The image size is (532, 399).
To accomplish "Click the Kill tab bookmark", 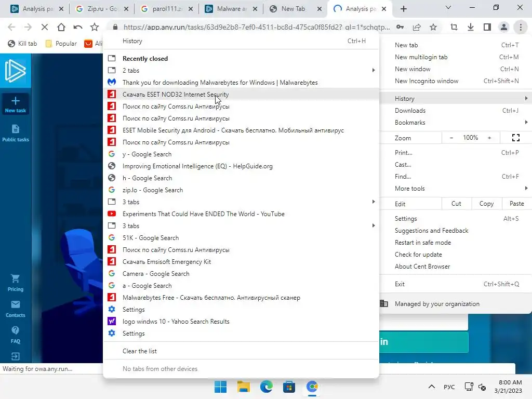I will coord(22,44).
